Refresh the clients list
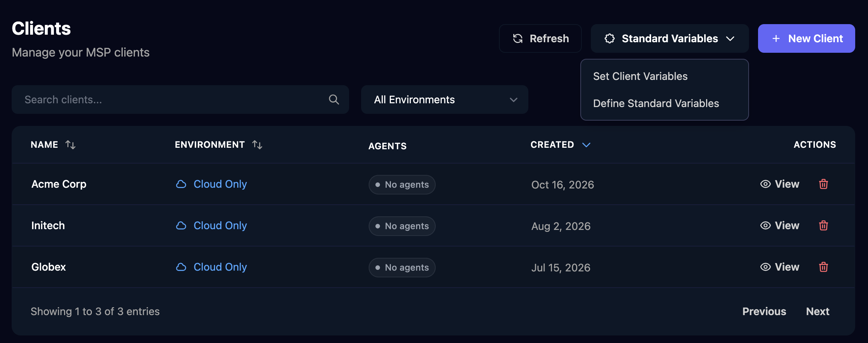 (540, 38)
